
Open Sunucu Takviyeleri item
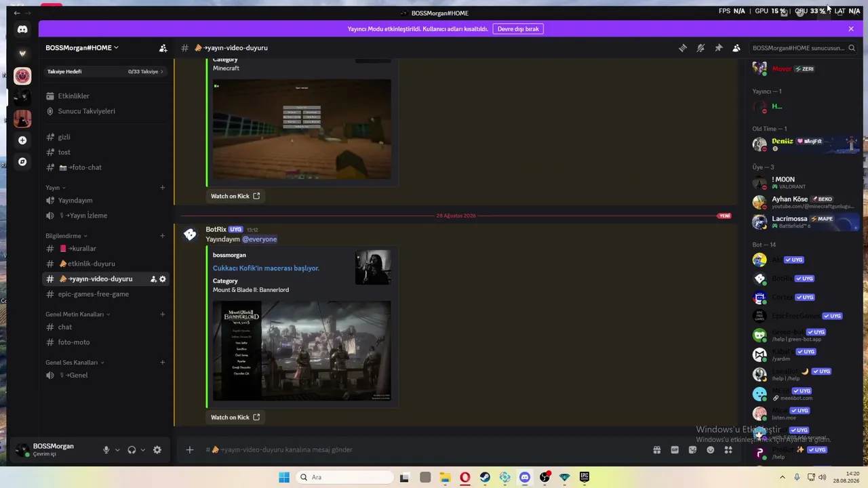[105, 111]
